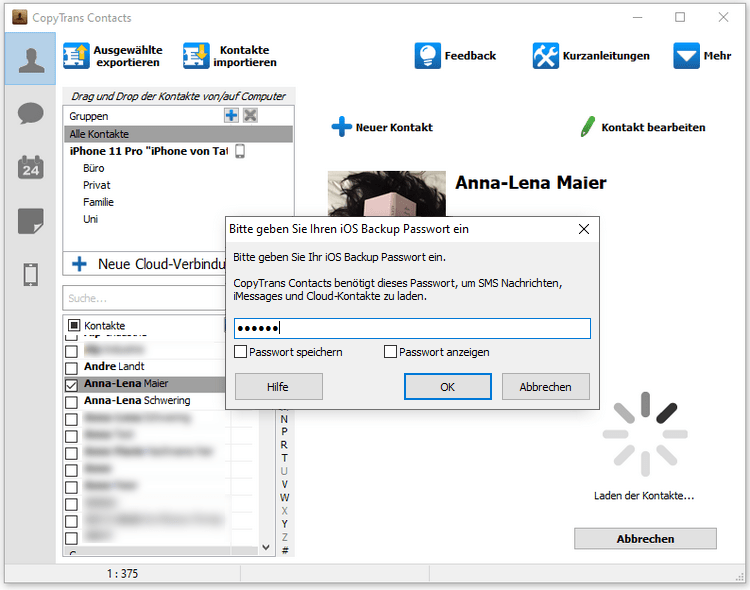The height and width of the screenshot is (590, 750).
Task: Click Abbrechen in the password dialog
Action: 545,387
